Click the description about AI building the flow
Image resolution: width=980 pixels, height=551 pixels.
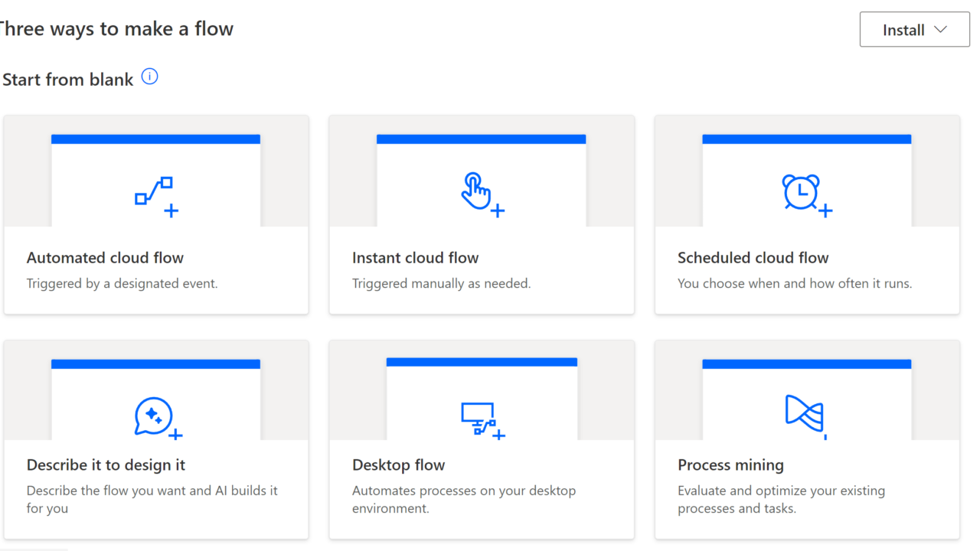click(152, 499)
